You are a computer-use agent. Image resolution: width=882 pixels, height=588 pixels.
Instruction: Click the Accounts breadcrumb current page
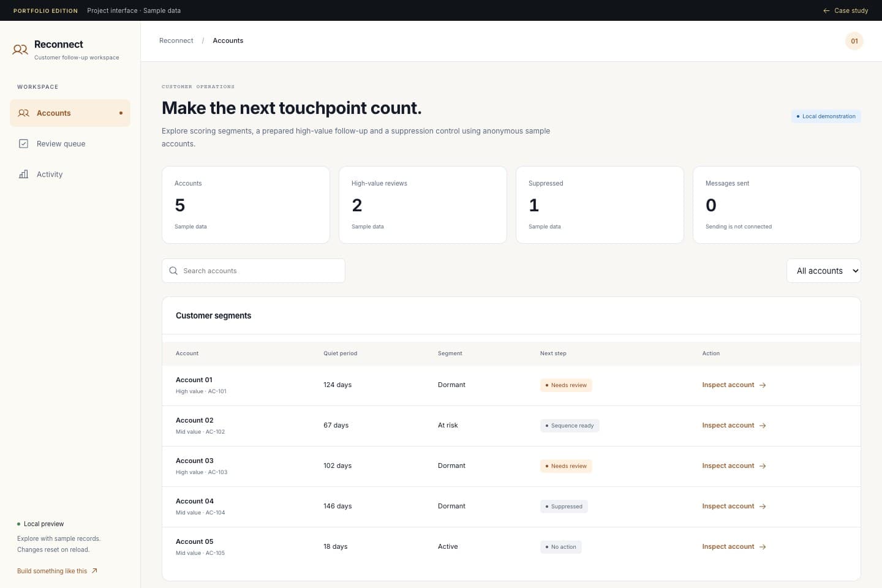pos(228,41)
